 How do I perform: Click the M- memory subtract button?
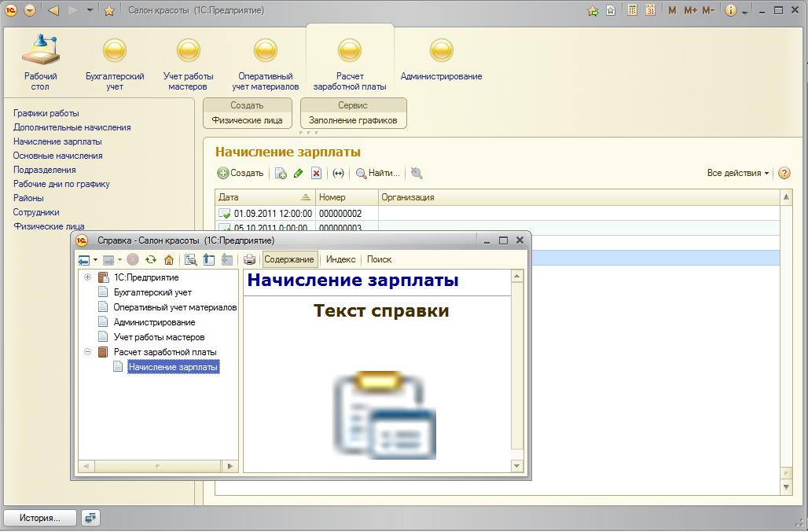[708, 10]
